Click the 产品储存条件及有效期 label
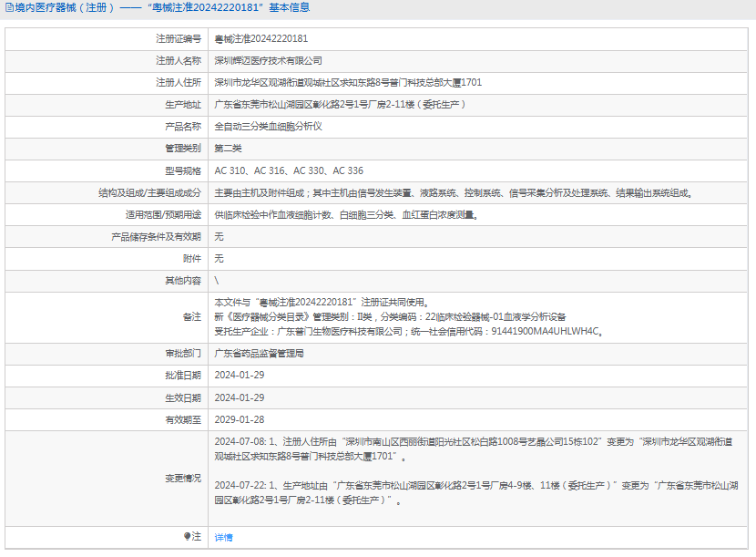 point(157,236)
